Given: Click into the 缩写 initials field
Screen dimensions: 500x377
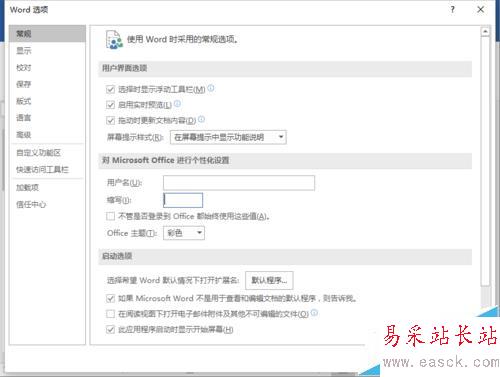Looking at the screenshot, I should (x=183, y=200).
